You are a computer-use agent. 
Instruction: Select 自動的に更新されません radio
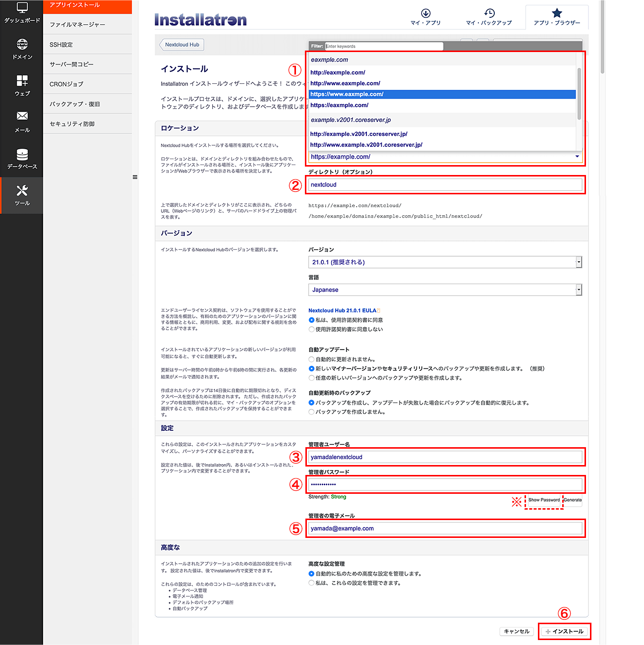(311, 359)
